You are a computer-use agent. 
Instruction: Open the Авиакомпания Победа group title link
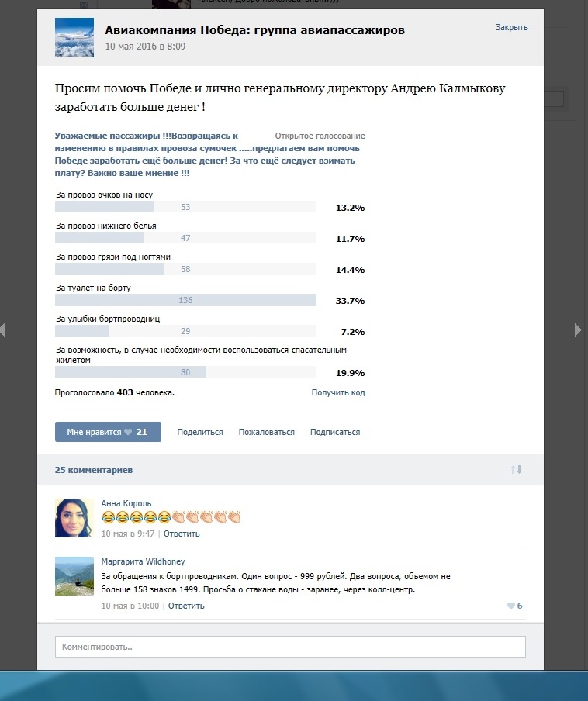tap(254, 30)
